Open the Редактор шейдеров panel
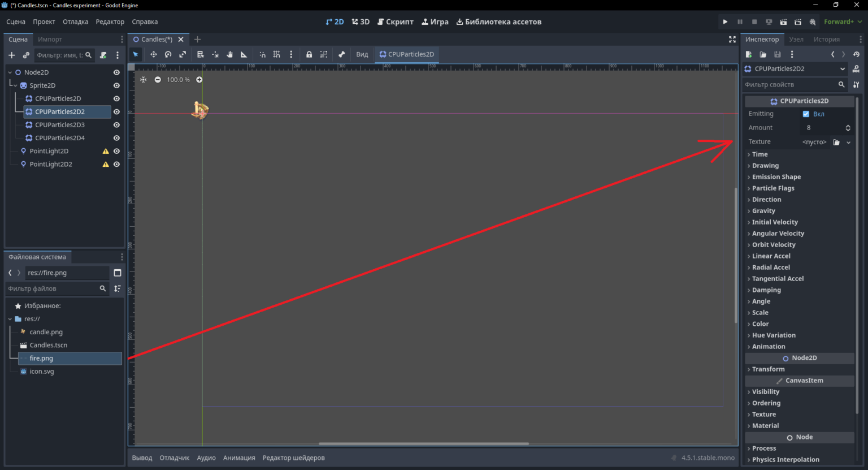868x470 pixels. click(x=294, y=458)
